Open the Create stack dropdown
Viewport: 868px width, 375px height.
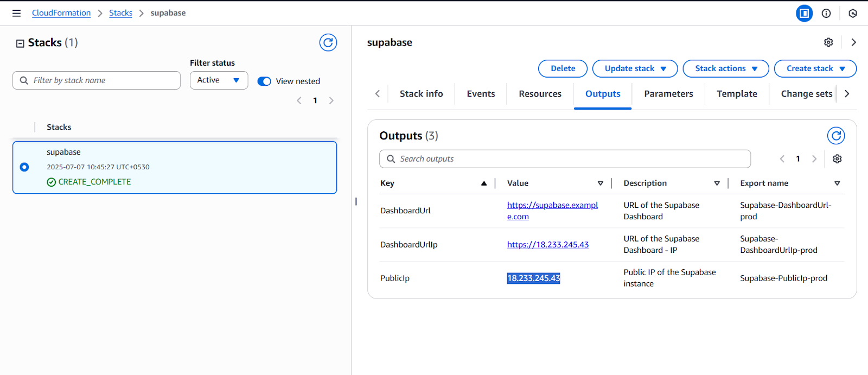pos(815,68)
